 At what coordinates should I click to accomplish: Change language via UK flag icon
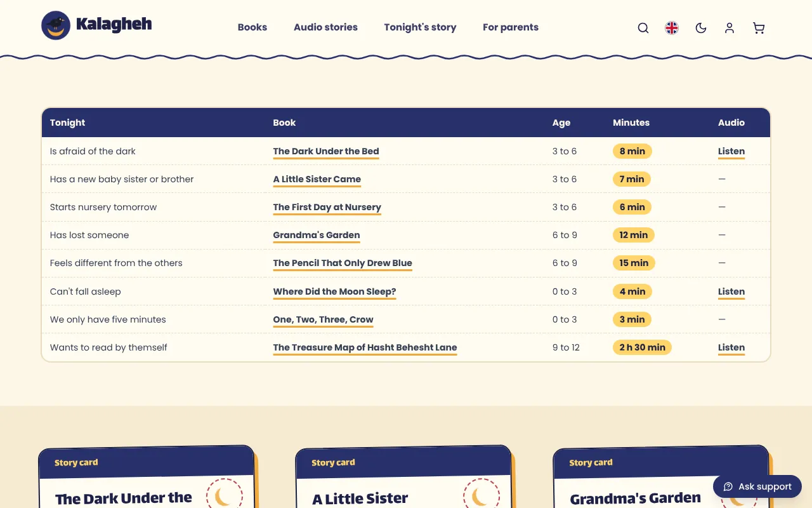[x=672, y=28]
